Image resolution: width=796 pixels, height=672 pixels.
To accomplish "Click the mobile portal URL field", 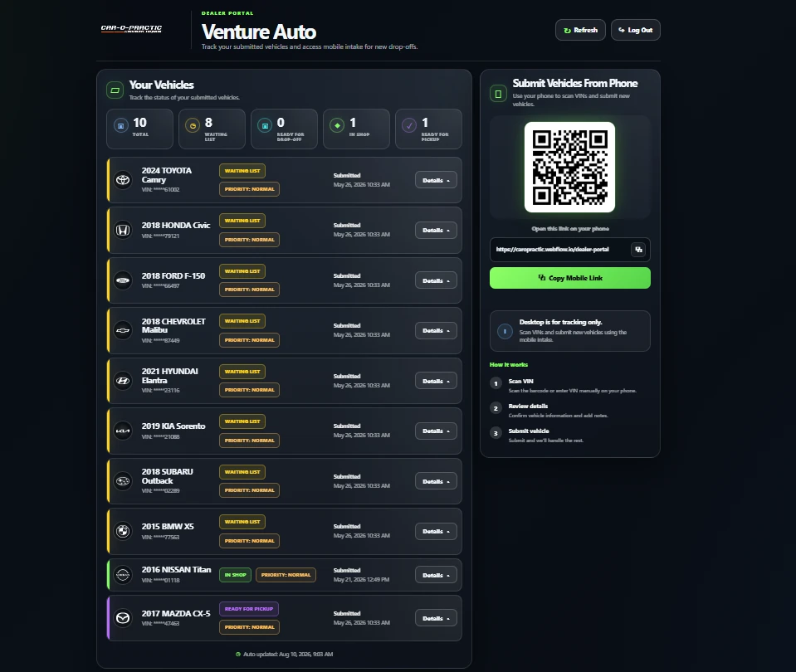I will (569, 250).
